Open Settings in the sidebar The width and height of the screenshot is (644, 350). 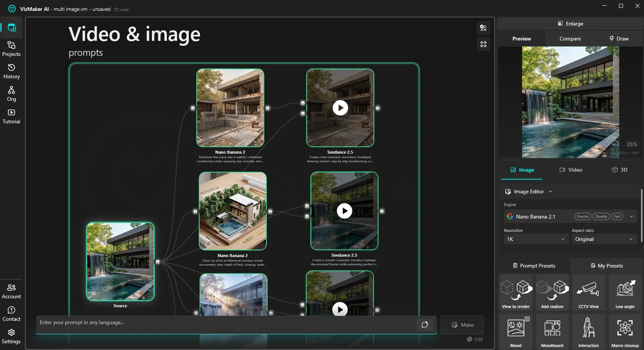pos(11,337)
